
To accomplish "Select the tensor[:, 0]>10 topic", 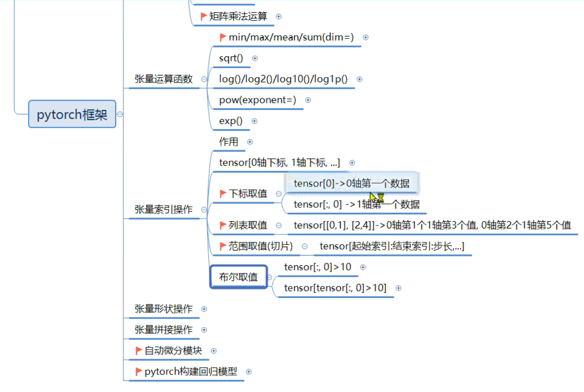I will tap(318, 267).
